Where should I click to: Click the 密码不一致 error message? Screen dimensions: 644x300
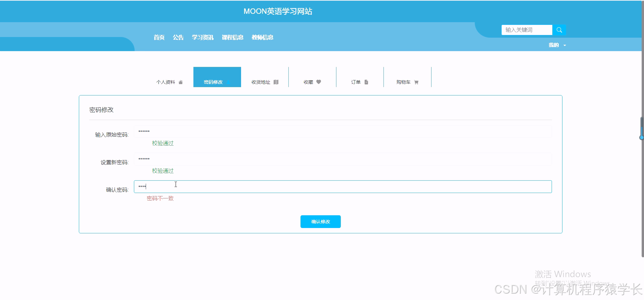[x=160, y=198]
